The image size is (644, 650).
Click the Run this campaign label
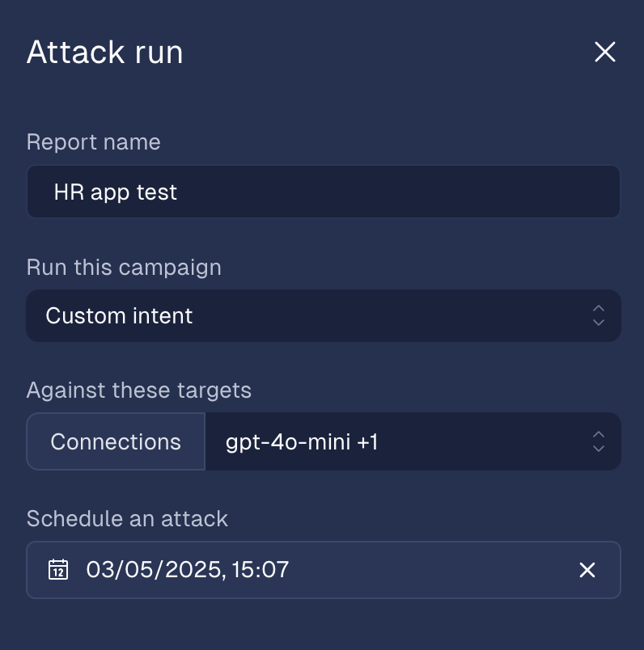pyautogui.click(x=124, y=268)
